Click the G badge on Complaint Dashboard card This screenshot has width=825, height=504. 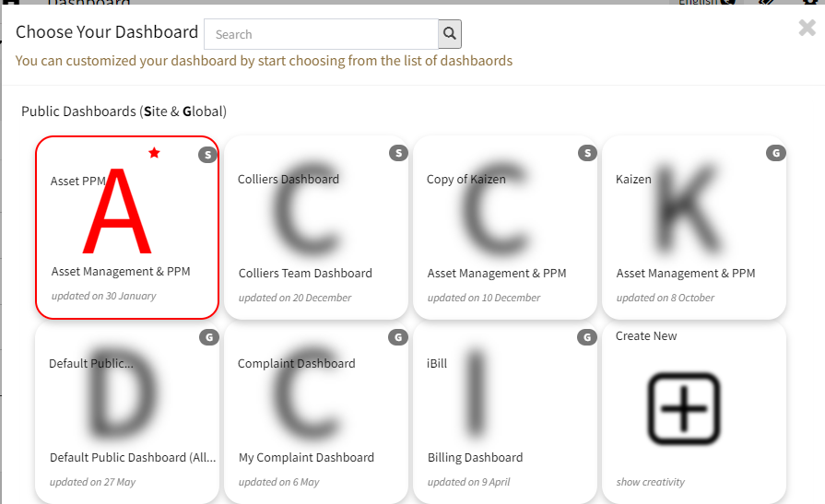pos(398,337)
